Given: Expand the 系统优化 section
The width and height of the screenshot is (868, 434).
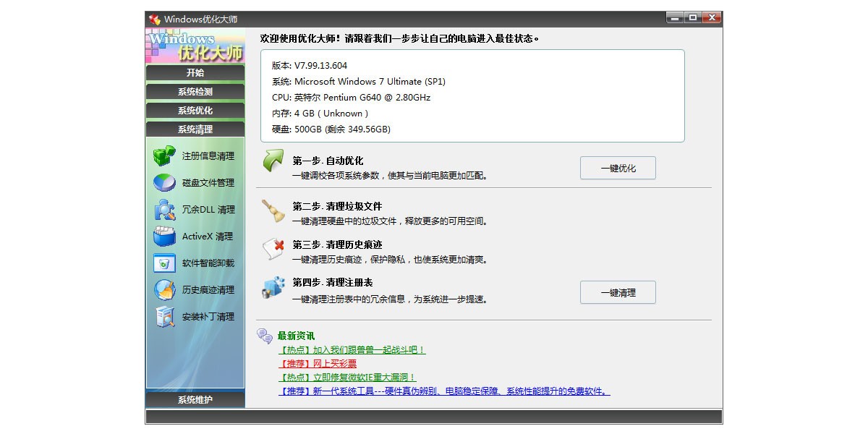Looking at the screenshot, I should (x=195, y=111).
